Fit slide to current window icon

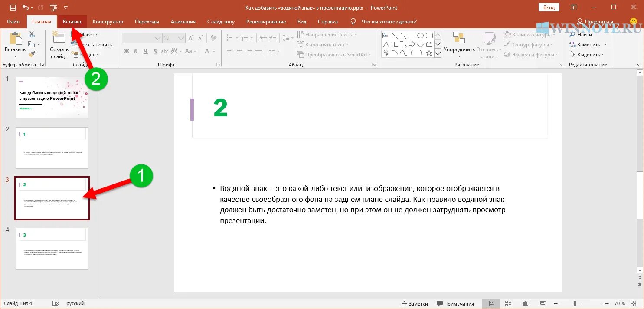click(634, 303)
